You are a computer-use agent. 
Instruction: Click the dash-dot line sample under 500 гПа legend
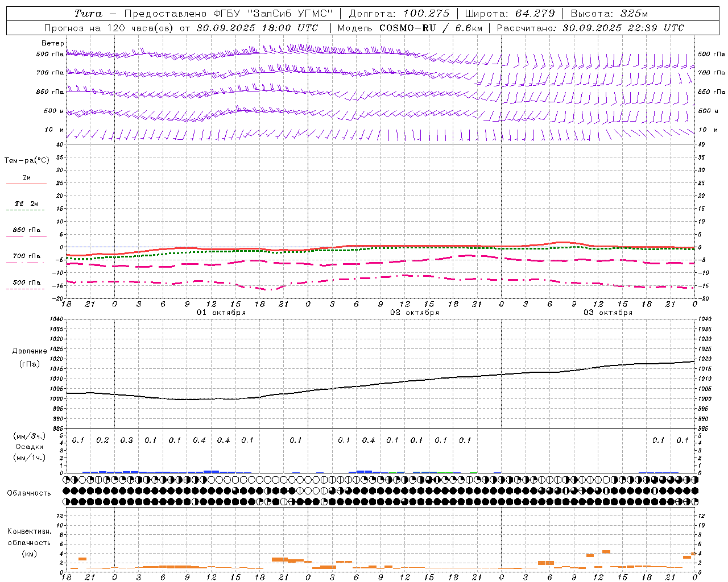26,289
